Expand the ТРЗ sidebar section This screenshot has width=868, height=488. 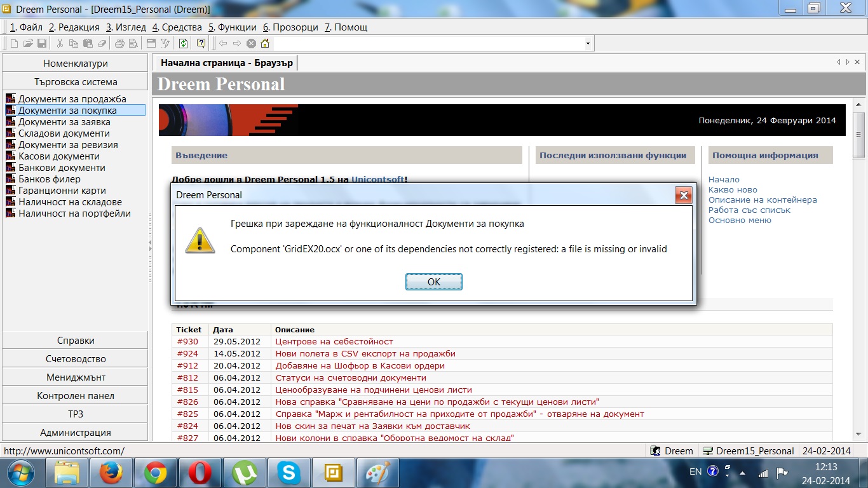pos(76,414)
